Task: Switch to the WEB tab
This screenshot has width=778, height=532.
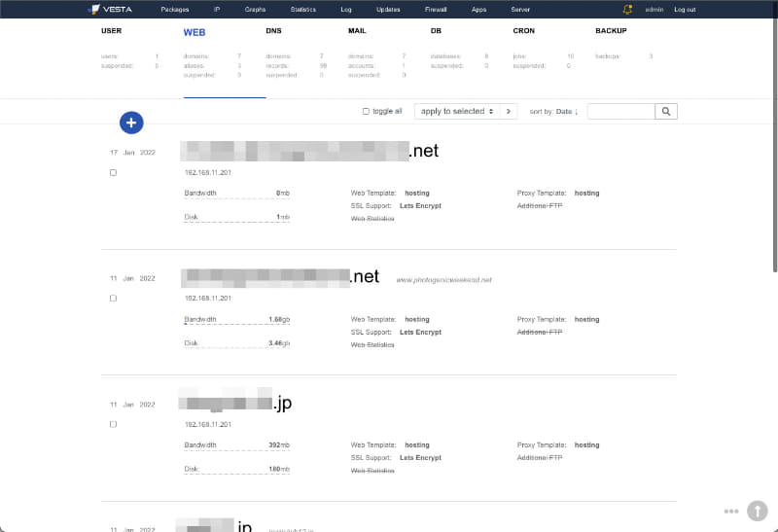Action: click(194, 32)
